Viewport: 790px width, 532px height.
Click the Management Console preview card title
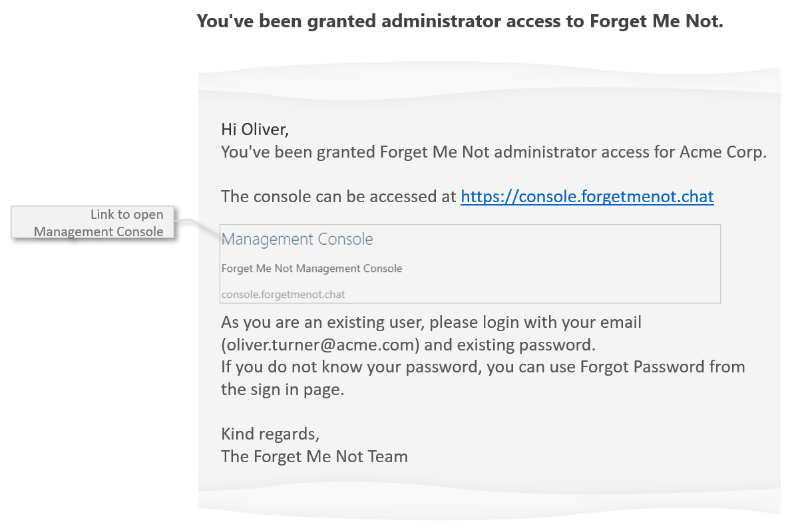(297, 239)
